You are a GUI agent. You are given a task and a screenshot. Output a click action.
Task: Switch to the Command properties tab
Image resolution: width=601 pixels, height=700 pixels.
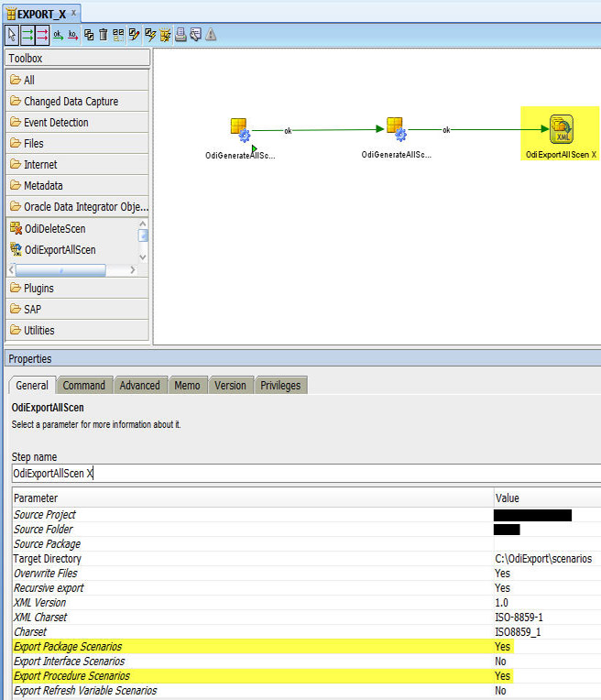(x=84, y=386)
